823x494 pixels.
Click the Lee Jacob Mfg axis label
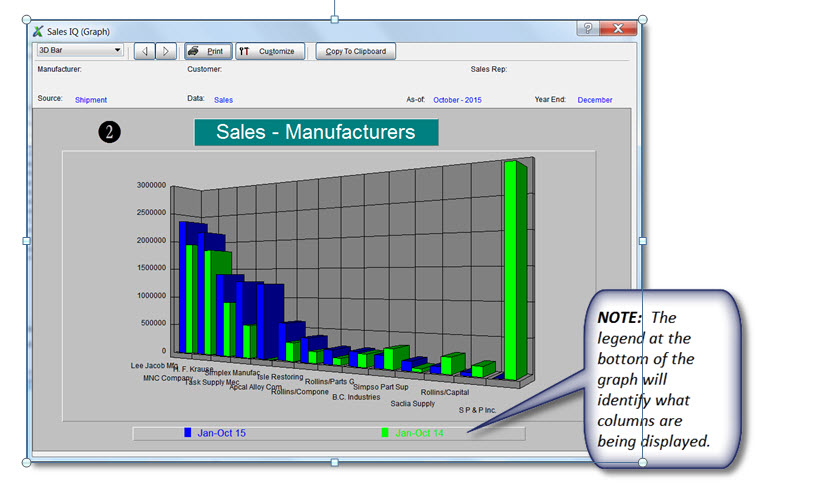click(154, 365)
